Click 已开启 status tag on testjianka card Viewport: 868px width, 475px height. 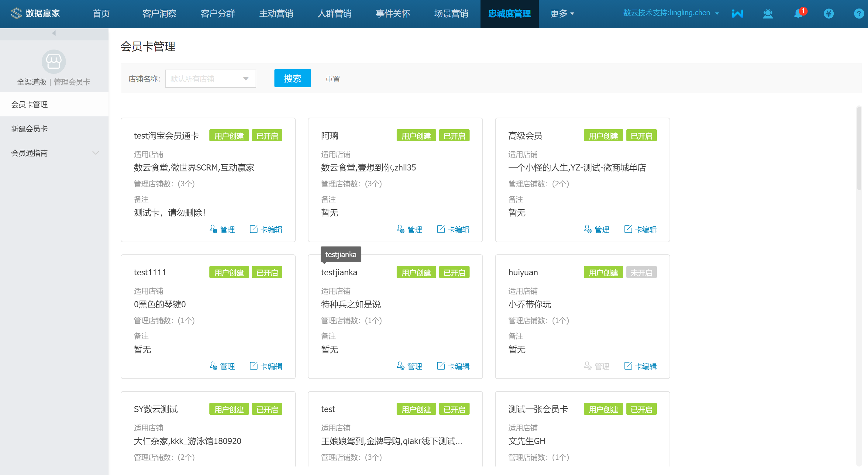click(454, 273)
